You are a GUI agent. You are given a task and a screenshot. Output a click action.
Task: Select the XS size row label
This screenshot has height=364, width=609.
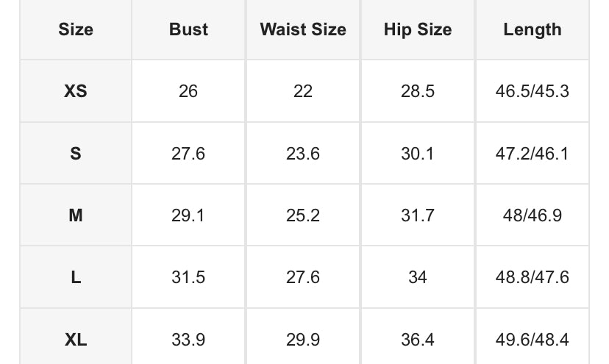[x=76, y=91]
